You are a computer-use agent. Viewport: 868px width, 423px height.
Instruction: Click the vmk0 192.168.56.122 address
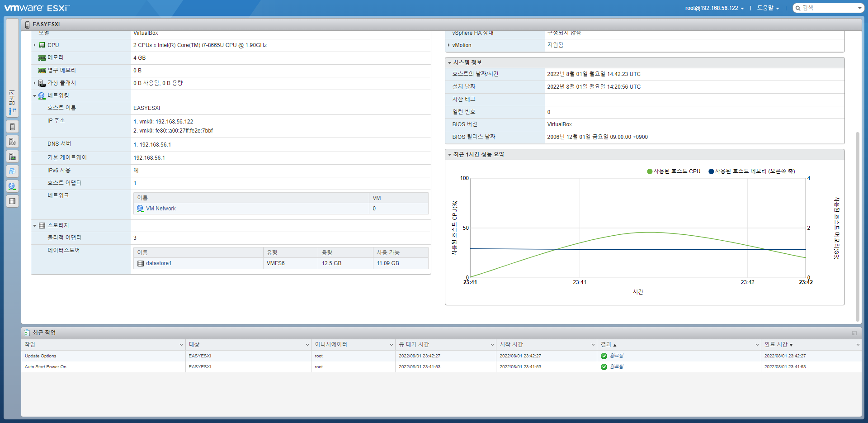point(163,122)
